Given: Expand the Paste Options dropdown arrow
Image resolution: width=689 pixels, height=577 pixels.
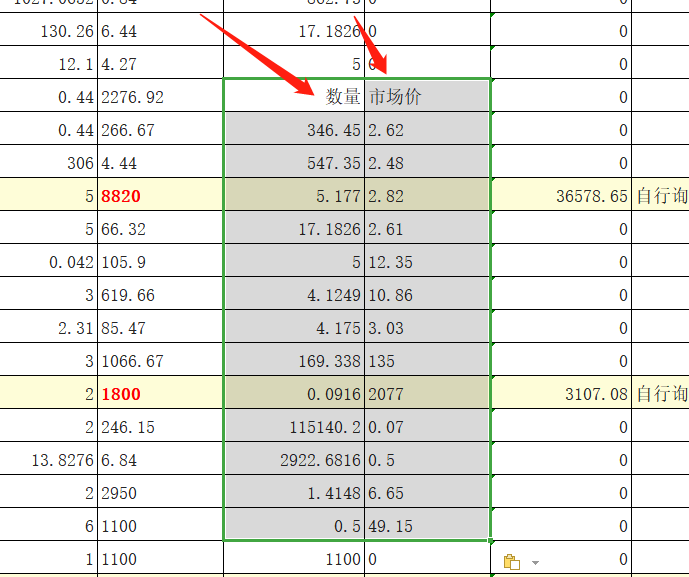Looking at the screenshot, I should coord(535,563).
